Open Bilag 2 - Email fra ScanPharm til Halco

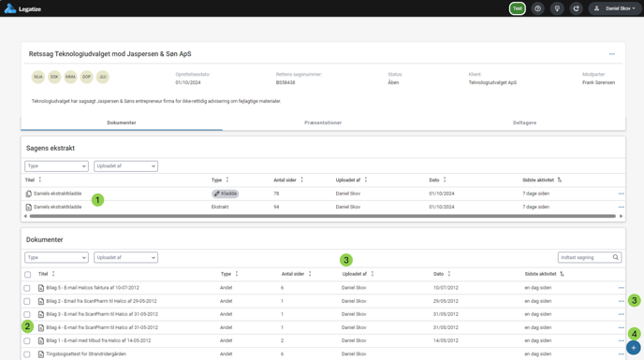(x=101, y=301)
